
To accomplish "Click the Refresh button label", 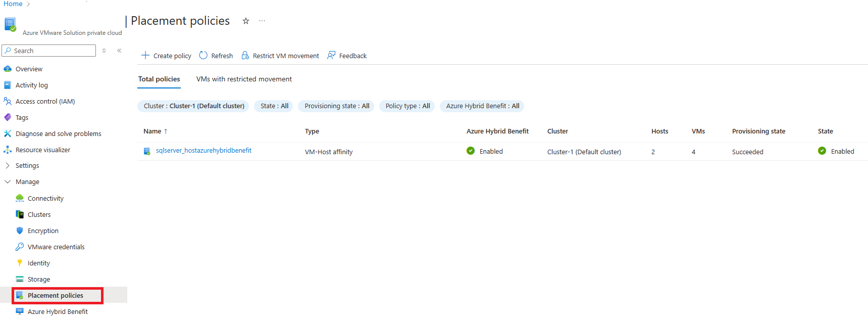I will tap(222, 56).
